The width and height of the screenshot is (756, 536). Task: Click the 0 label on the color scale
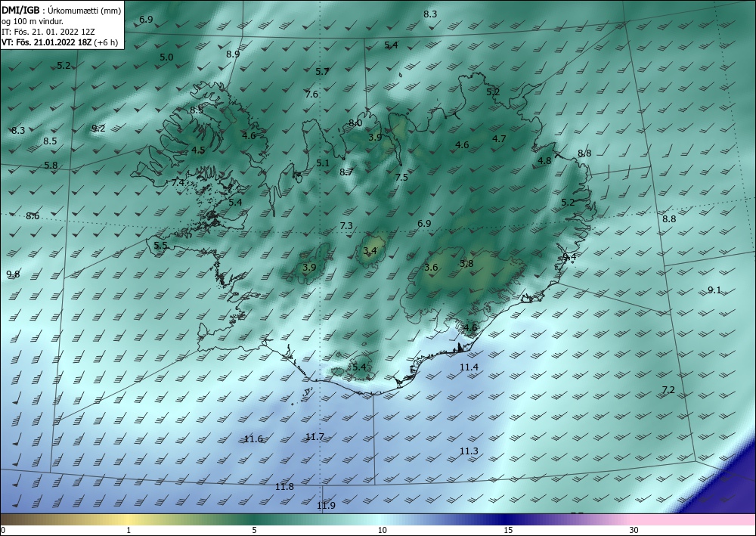[3, 531]
